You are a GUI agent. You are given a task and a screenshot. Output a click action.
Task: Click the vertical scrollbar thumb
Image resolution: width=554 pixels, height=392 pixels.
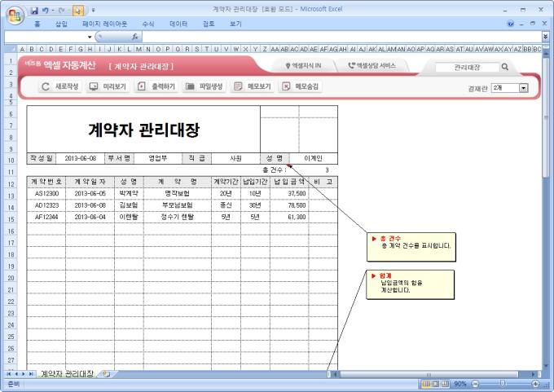pyautogui.click(x=546, y=117)
